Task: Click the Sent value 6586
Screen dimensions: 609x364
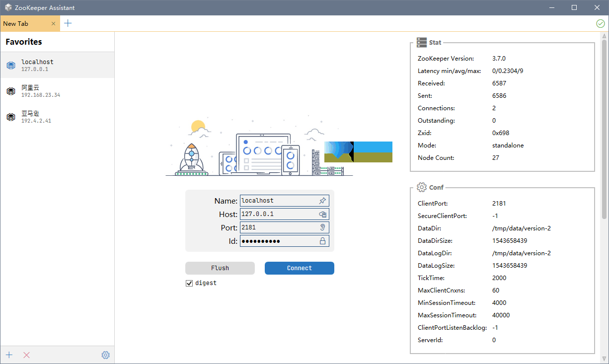Action: click(x=499, y=96)
